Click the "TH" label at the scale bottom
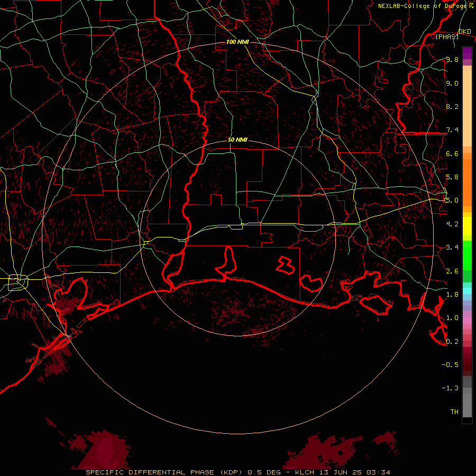The image size is (476, 476). tap(454, 412)
